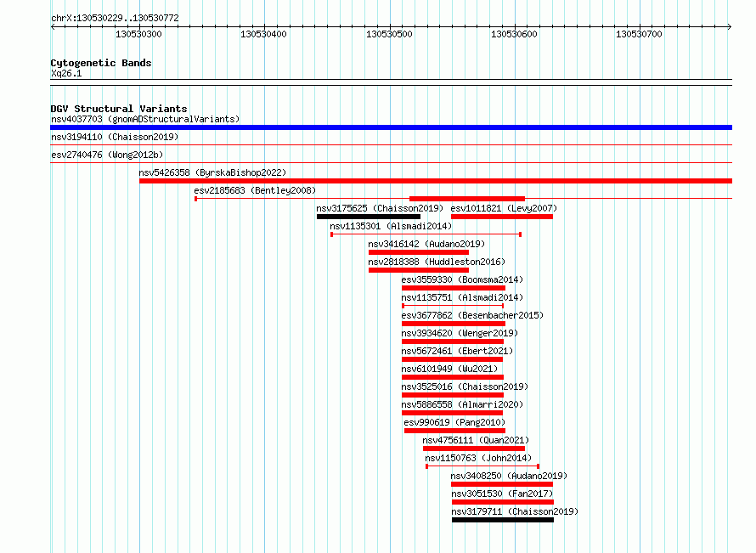Viewport: 756px width, 553px height.
Task: Select the blue nsv4037703 variant bar
Action: (x=391, y=127)
